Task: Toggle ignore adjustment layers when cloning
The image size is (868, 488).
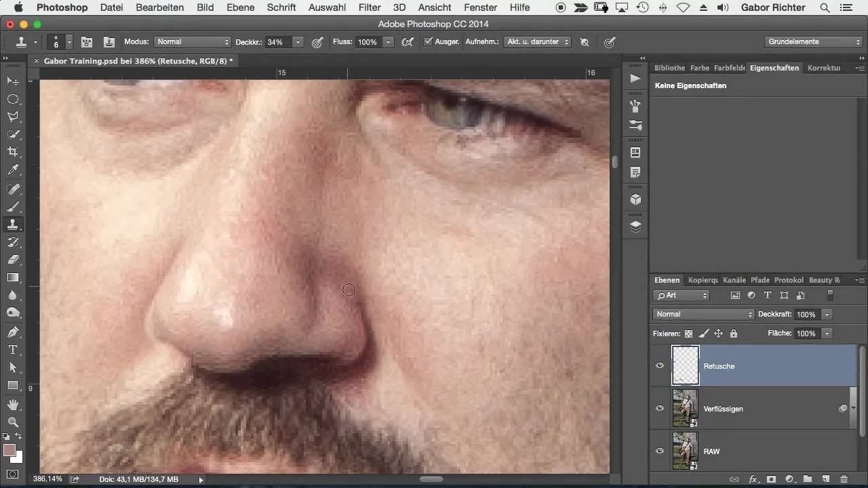Action: click(x=585, y=42)
